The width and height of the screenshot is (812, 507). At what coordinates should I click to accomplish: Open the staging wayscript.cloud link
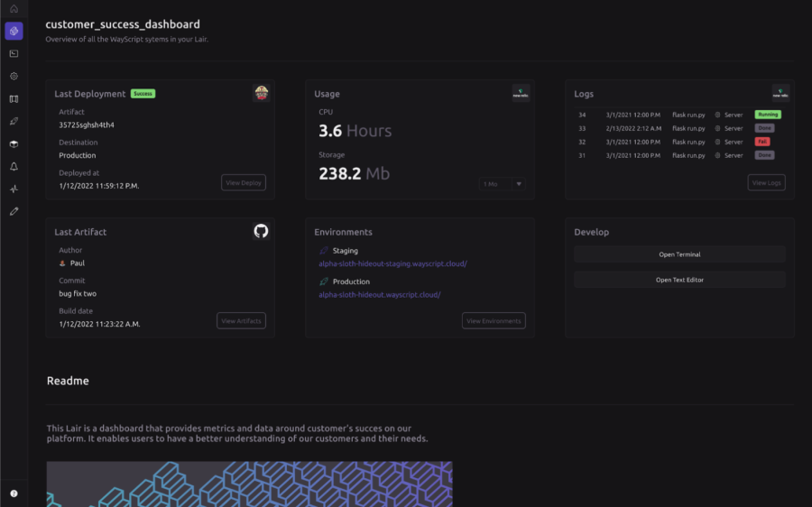(x=392, y=263)
